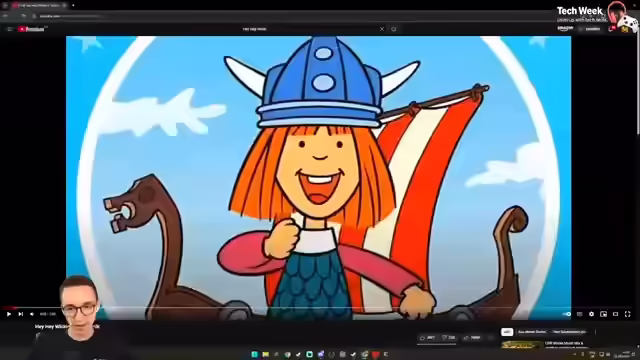Open YouTube notifications bell

tap(611, 29)
